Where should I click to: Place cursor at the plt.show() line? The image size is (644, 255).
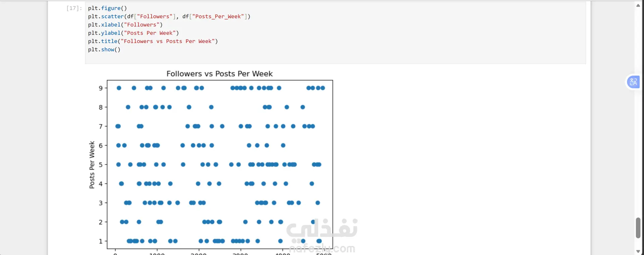tap(104, 49)
